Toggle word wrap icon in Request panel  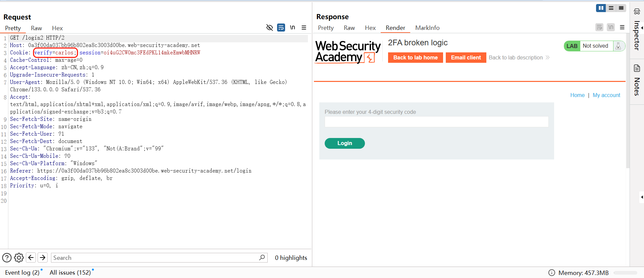click(281, 28)
